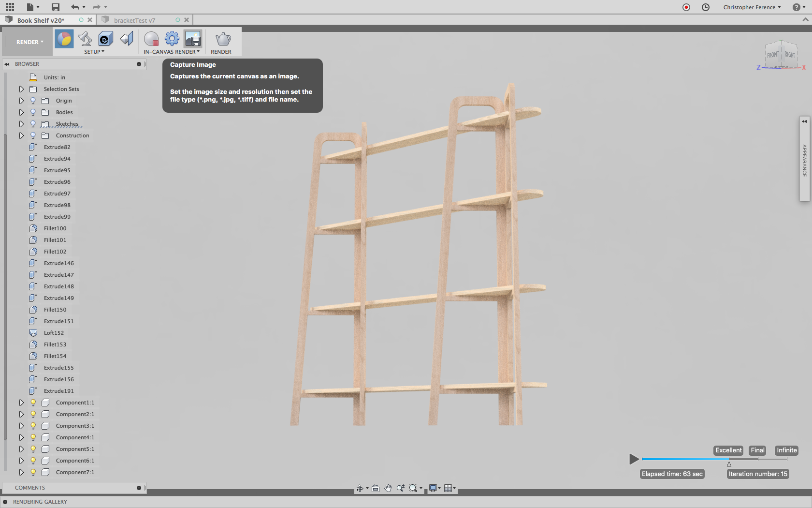Save the document with the disk icon
812x508 pixels.
(x=56, y=7)
